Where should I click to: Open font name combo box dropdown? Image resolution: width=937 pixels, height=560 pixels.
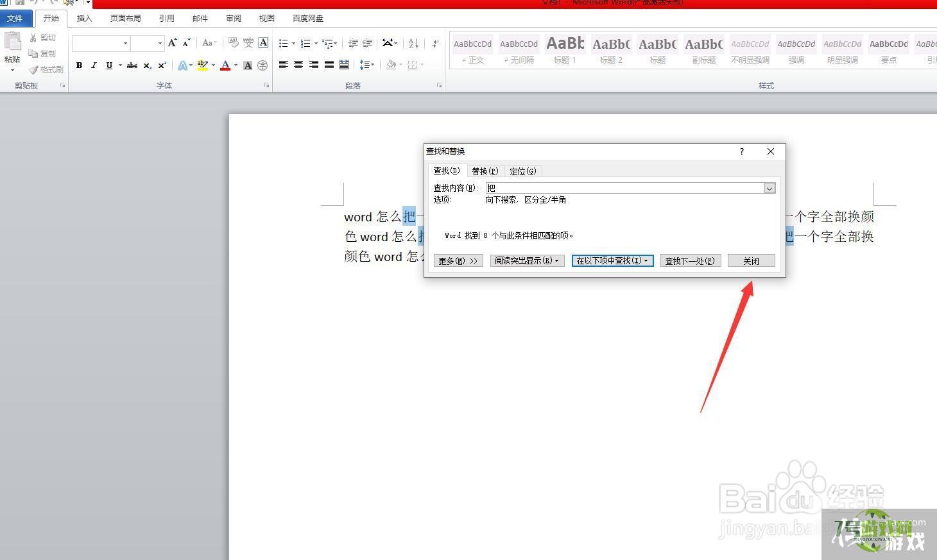pos(125,44)
